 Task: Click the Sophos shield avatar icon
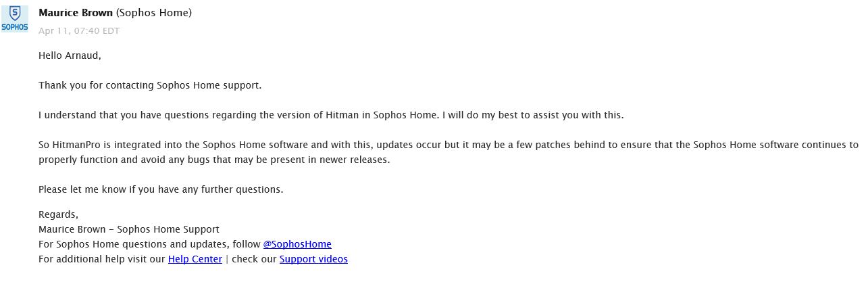[x=14, y=18]
